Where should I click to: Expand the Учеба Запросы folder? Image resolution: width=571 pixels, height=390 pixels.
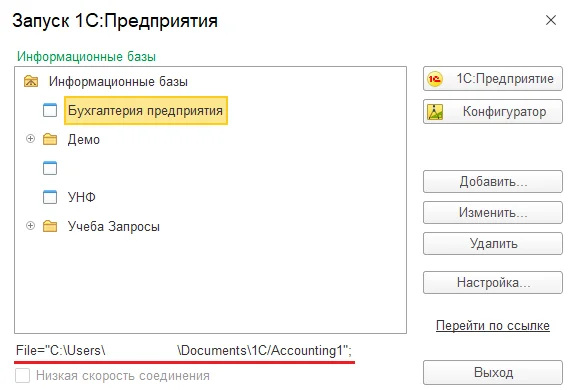(x=31, y=226)
